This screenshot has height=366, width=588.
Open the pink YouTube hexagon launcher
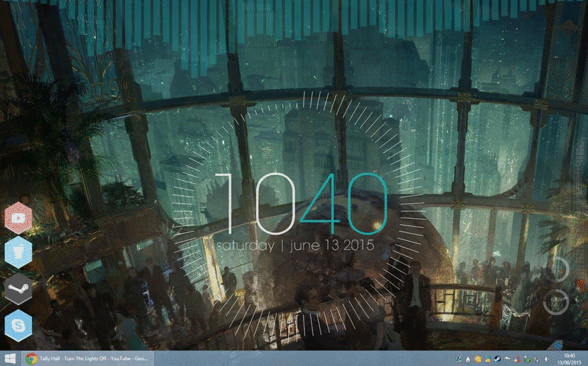(18, 218)
